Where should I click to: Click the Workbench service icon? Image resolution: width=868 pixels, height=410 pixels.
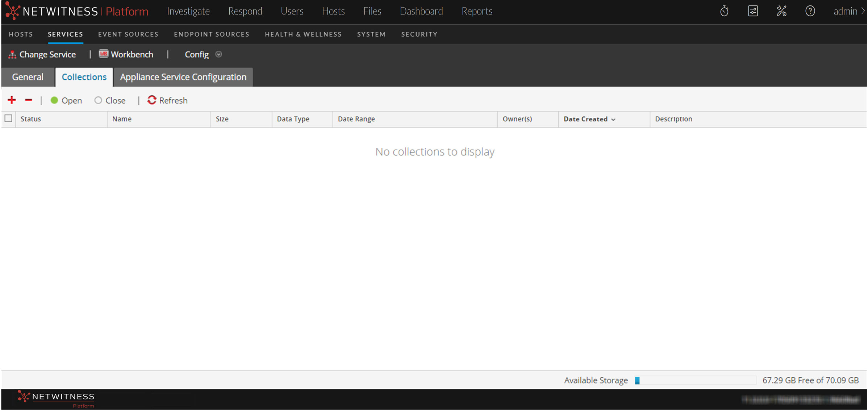104,54
